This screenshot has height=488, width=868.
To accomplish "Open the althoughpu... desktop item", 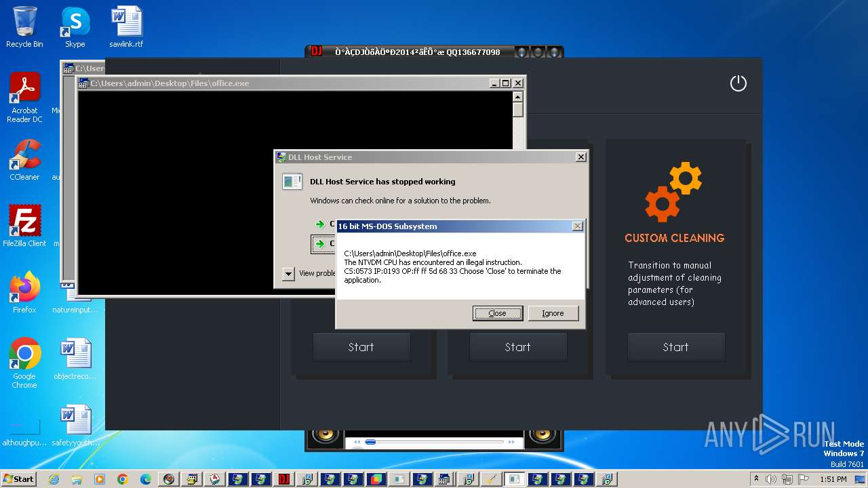I will (24, 434).
